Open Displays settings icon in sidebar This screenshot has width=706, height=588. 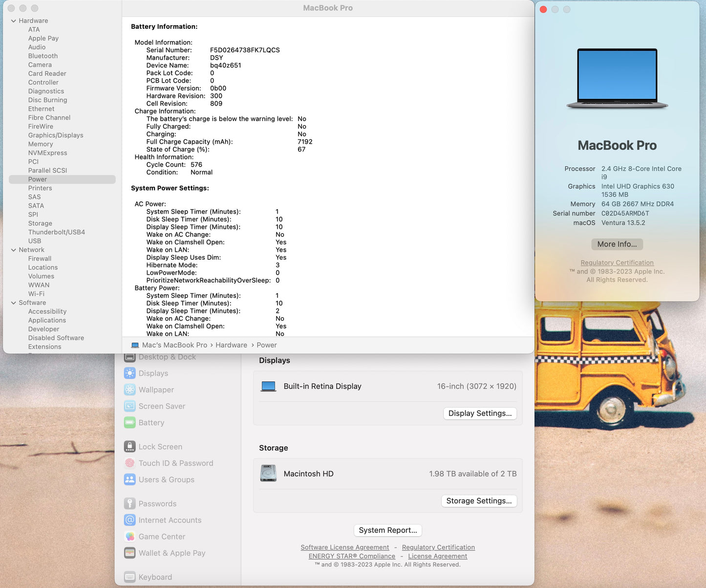click(x=129, y=373)
